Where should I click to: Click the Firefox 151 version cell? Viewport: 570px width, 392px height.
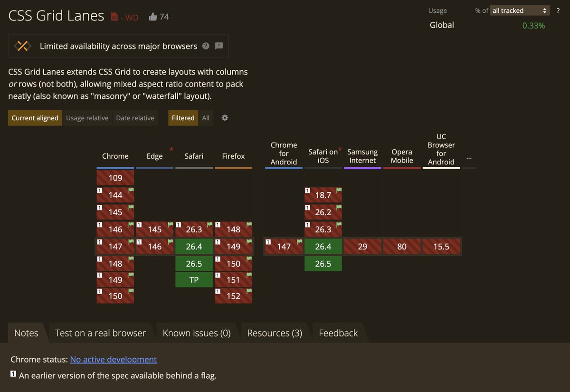coord(234,280)
